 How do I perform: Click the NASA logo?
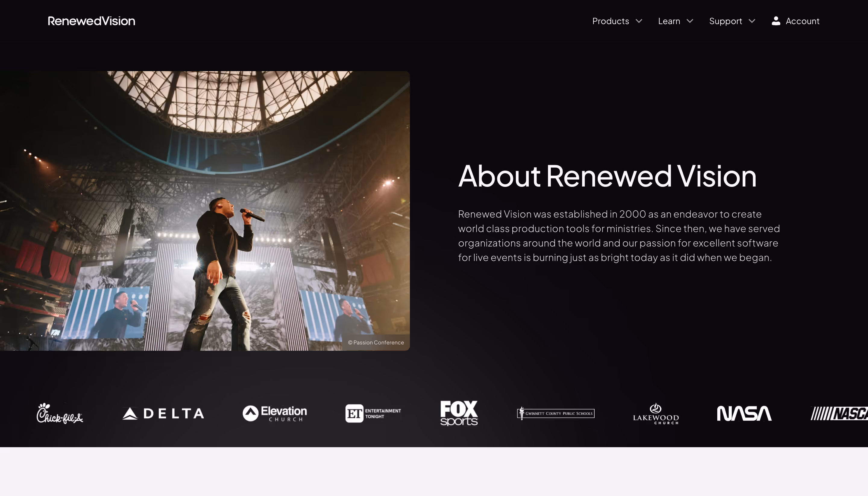744,413
